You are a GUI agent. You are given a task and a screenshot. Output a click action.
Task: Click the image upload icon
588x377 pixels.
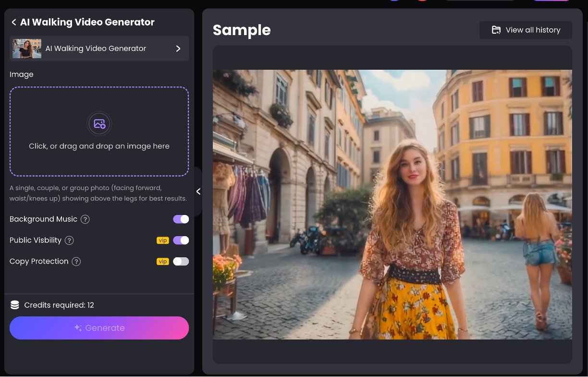pyautogui.click(x=99, y=124)
